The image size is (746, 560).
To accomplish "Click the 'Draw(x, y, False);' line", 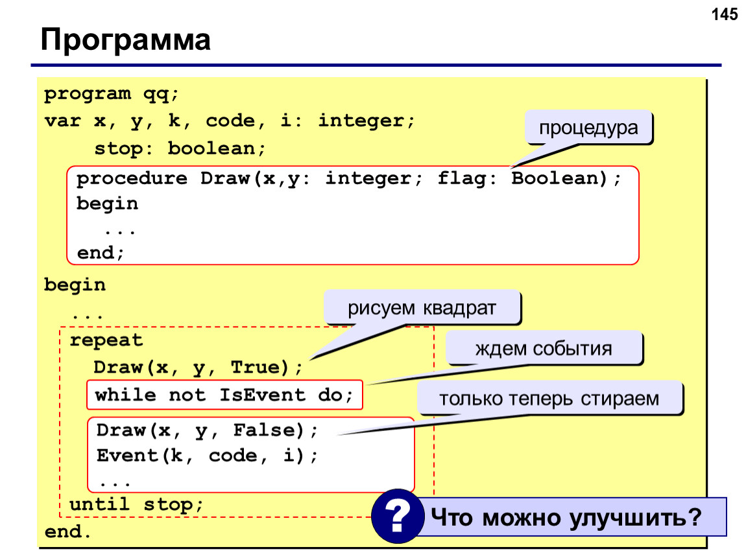I will tap(207, 431).
